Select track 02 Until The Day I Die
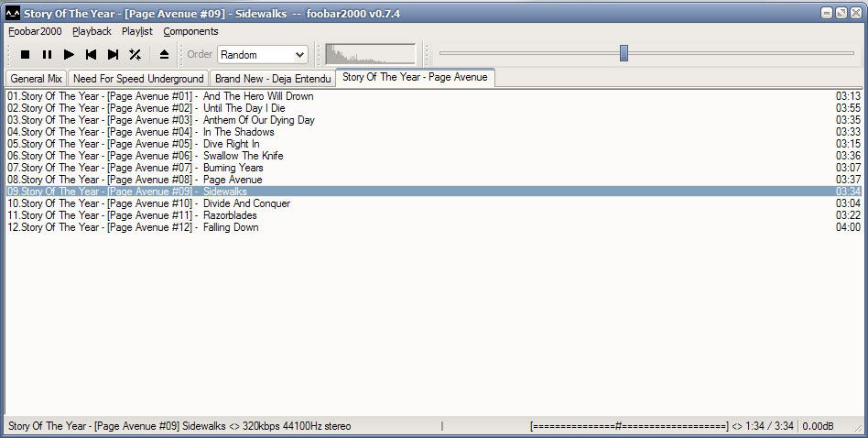Screen dimensions: 868x438 click(x=433, y=108)
